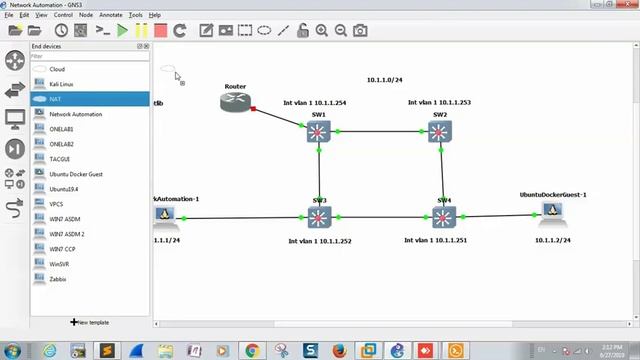The width and height of the screenshot is (640, 360).
Task: Add a note to the topology
Action: tap(206, 30)
